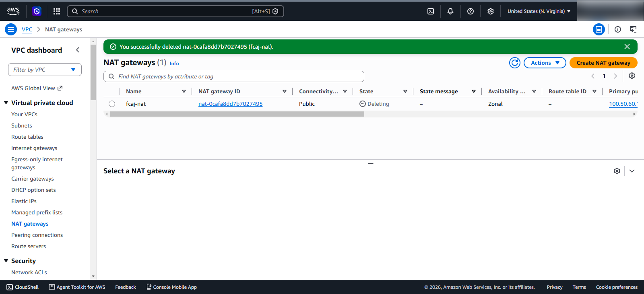Screen dimensions: 644x294
Task: Launch CloudShell from top bar icon
Action: (431, 11)
